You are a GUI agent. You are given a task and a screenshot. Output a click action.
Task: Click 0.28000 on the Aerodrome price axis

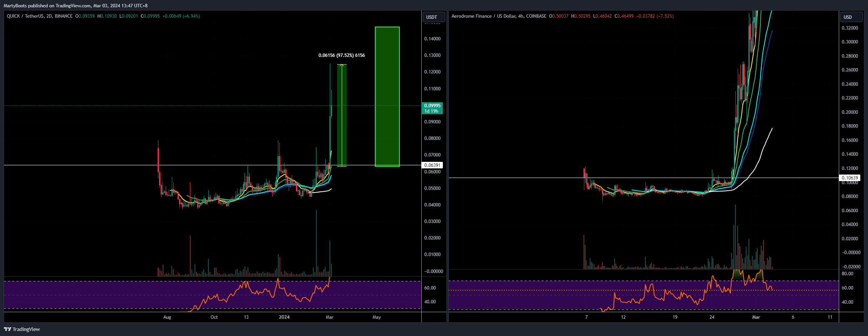point(850,56)
